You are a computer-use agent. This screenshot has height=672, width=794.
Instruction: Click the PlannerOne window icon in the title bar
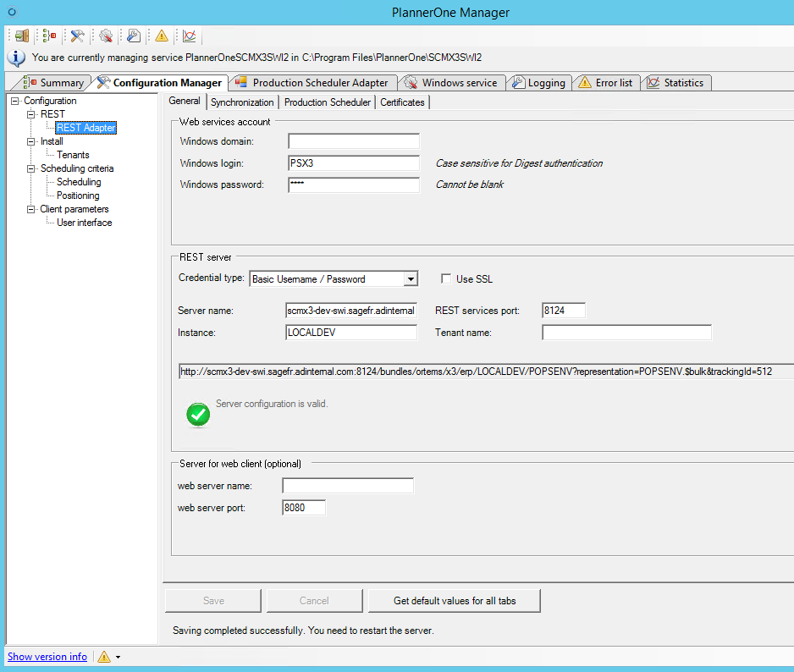point(12,12)
